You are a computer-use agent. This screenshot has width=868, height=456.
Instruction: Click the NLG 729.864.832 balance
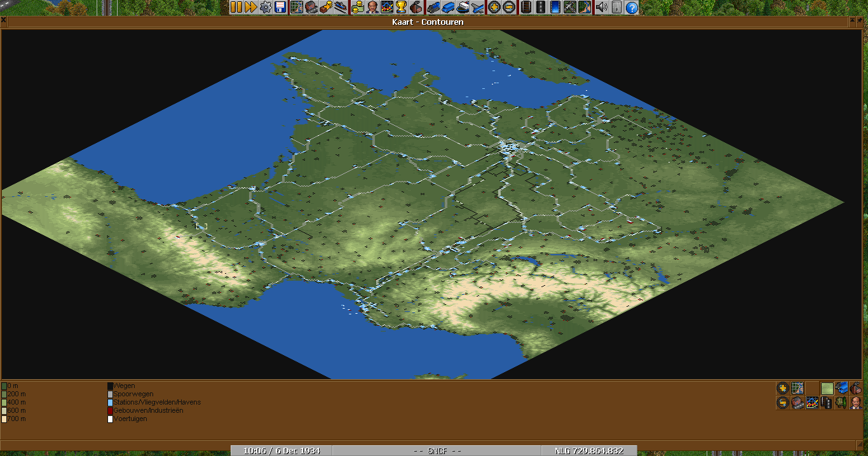point(588,451)
